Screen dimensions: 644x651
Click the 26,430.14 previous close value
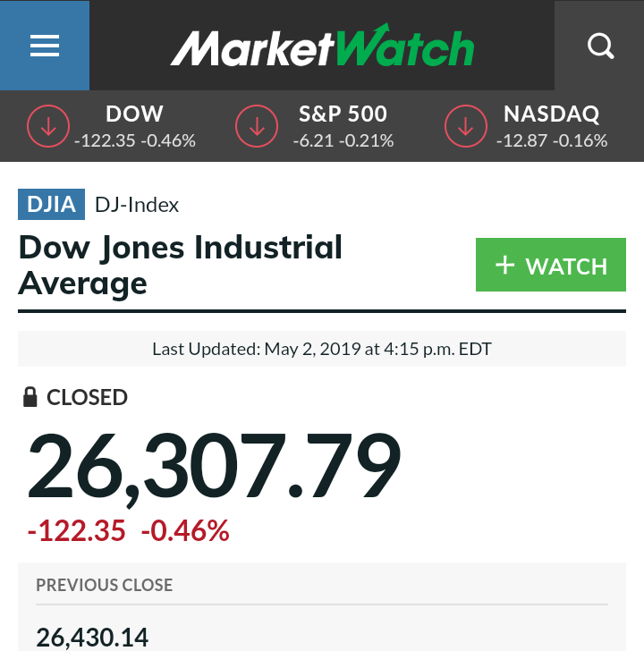pos(92,637)
